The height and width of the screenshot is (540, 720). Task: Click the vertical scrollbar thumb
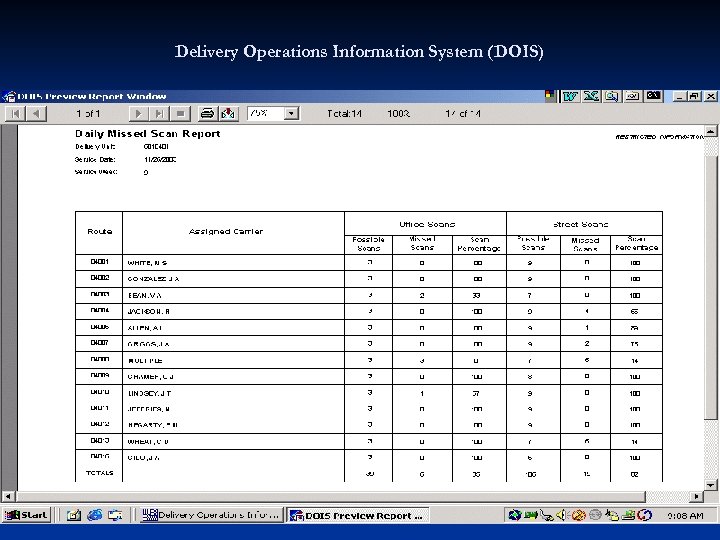click(x=710, y=287)
